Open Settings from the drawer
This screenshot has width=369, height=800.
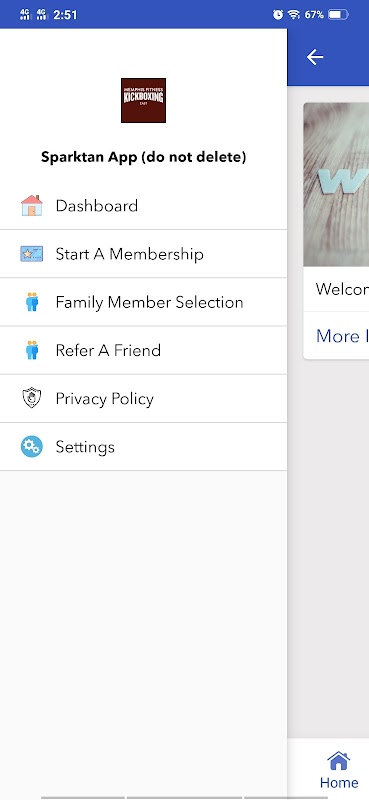pos(143,446)
